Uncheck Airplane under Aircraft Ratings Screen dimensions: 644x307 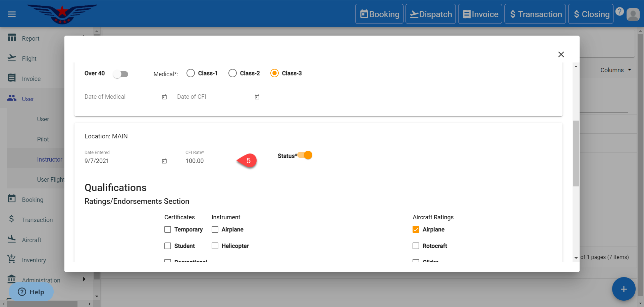416,229
